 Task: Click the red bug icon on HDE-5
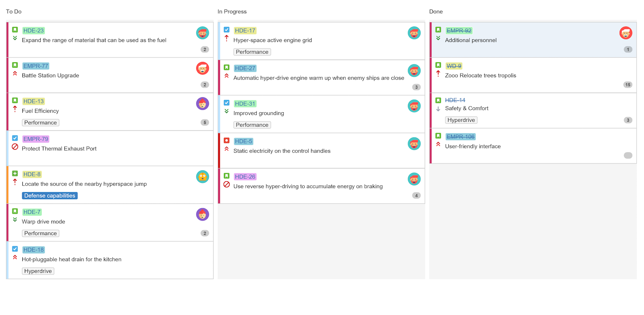[x=227, y=141]
